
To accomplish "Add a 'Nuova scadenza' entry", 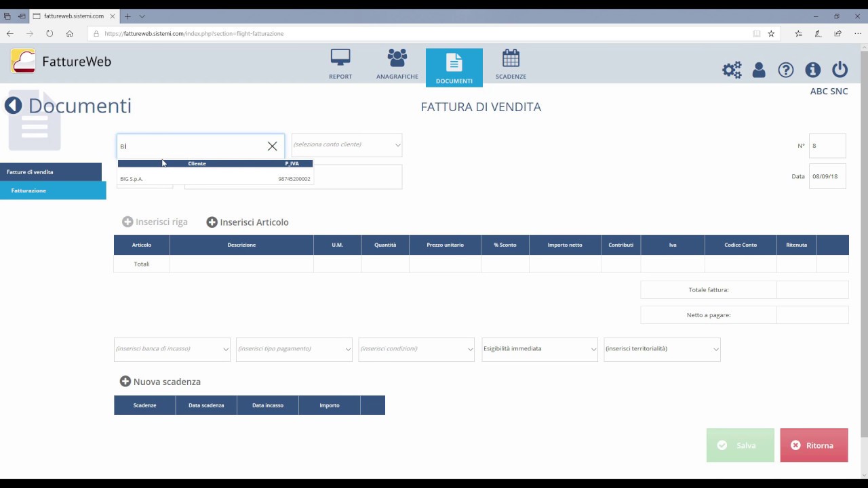I will 160,382.
